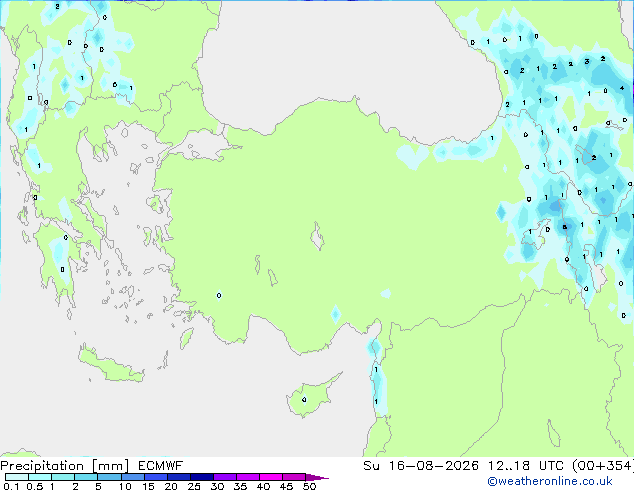Click the legend value label 50

[309, 486]
